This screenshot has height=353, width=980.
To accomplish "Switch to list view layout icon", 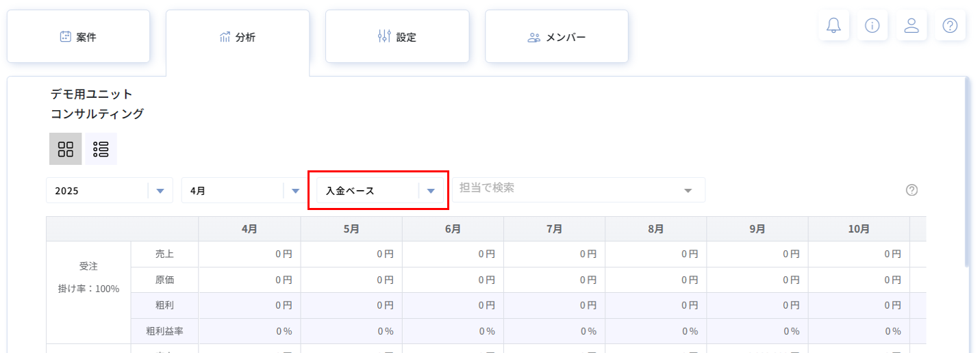I will pyautogui.click(x=101, y=149).
